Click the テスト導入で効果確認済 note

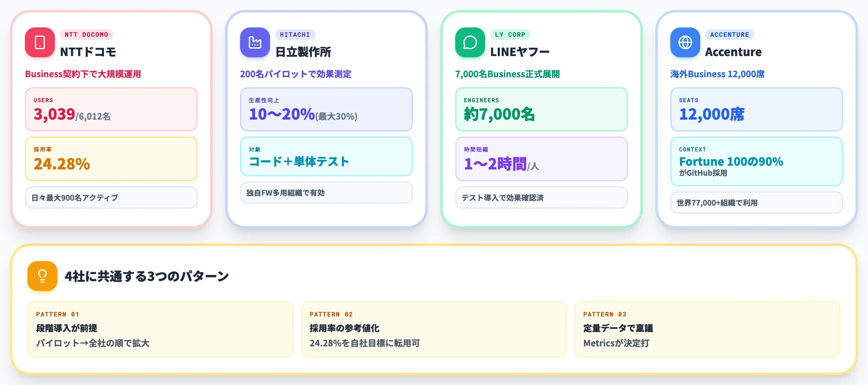(541, 197)
